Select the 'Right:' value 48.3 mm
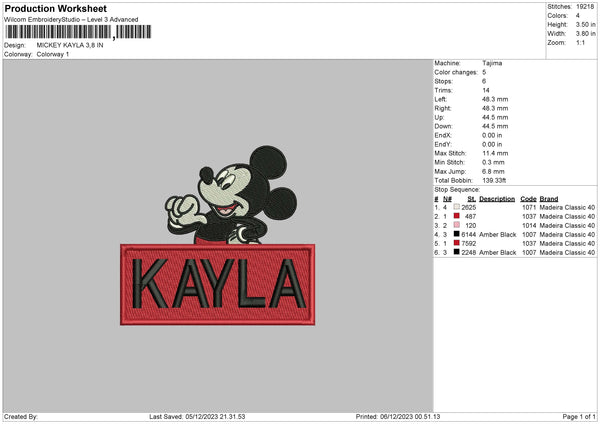The height and width of the screenshot is (424, 600). click(495, 108)
